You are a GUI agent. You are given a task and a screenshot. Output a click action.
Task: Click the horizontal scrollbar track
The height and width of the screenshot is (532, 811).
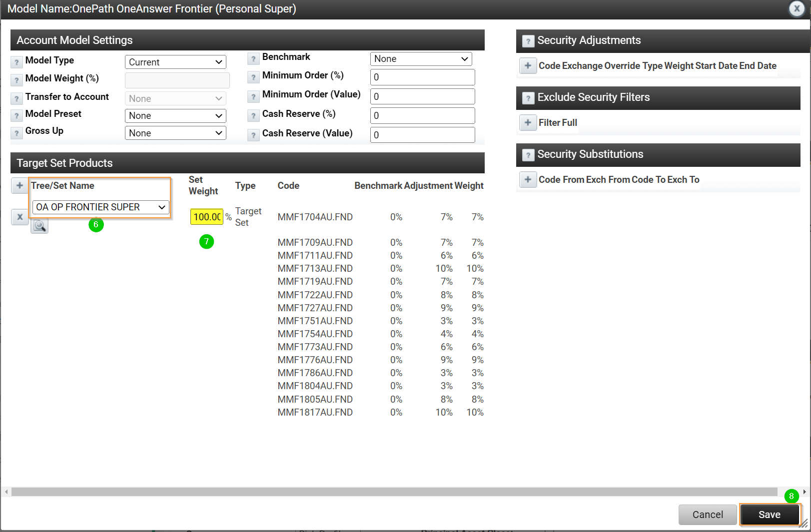pyautogui.click(x=394, y=492)
